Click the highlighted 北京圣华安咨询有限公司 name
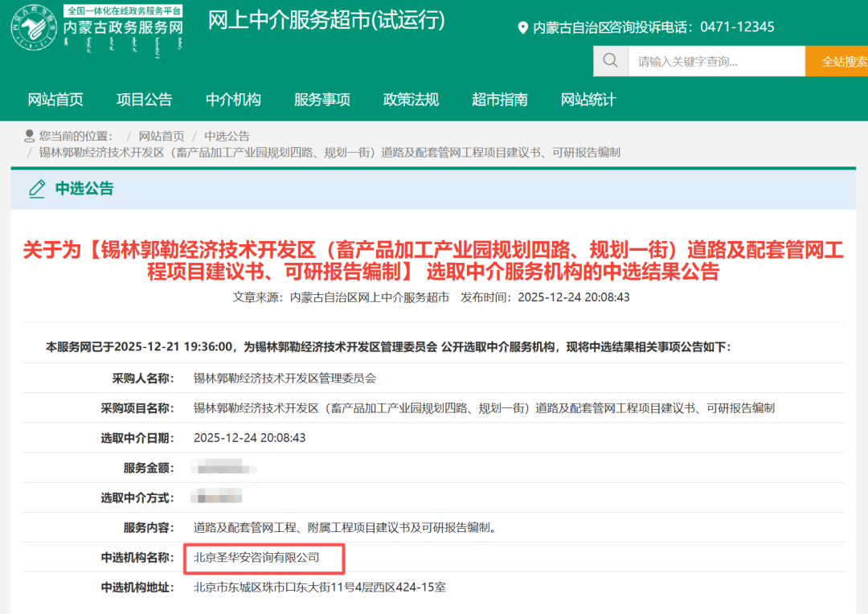Image resolution: width=868 pixels, height=614 pixels. tap(257, 557)
